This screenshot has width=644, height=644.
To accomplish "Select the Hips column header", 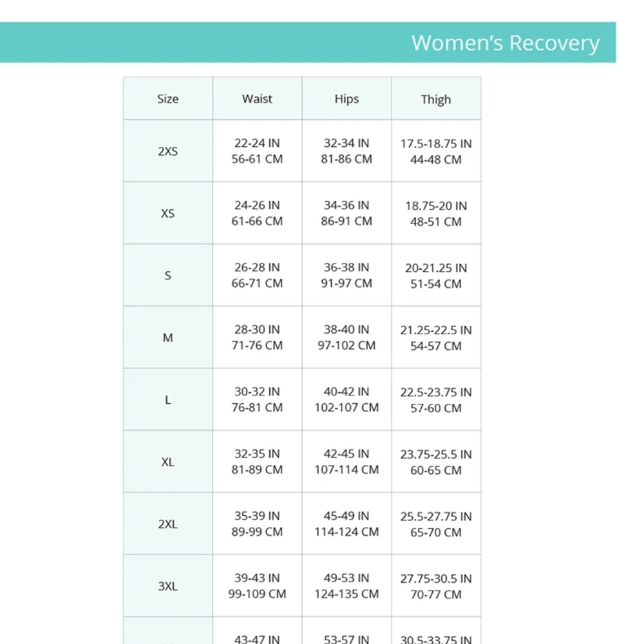I will (x=346, y=99).
